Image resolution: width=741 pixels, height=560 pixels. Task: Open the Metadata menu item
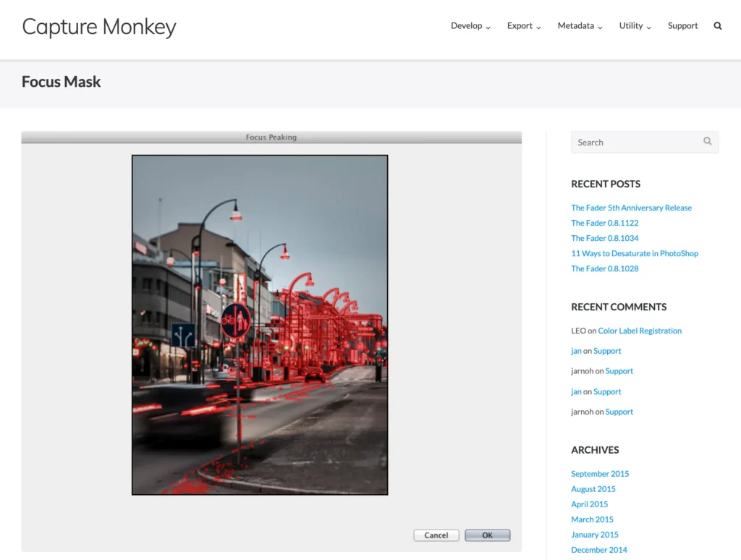(x=575, y=26)
